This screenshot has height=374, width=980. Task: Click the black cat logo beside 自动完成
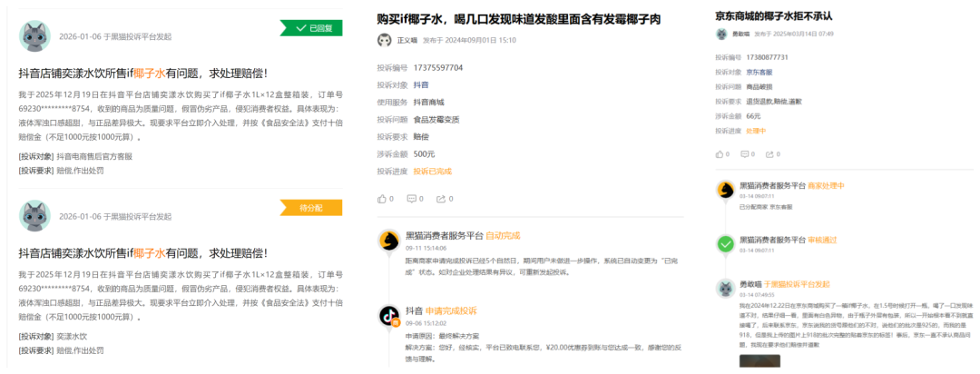390,240
